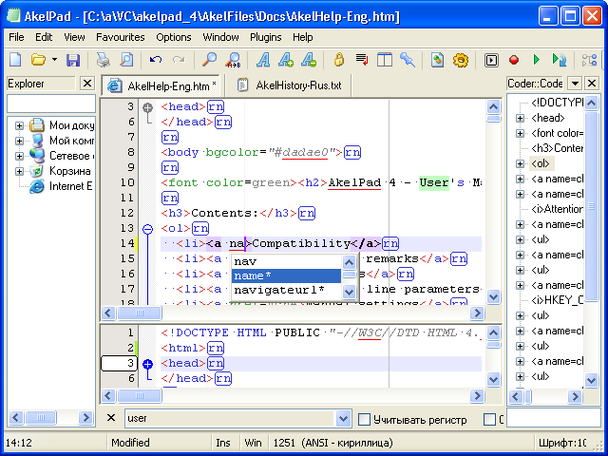Click the 'user' search input field
Screen dimensions: 608x456
pos(230,418)
